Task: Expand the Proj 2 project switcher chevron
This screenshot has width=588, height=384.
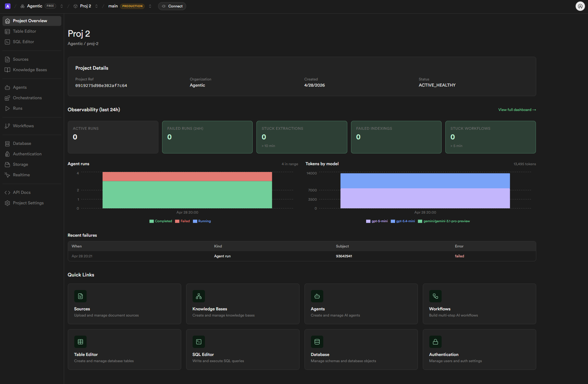Action: (x=96, y=6)
